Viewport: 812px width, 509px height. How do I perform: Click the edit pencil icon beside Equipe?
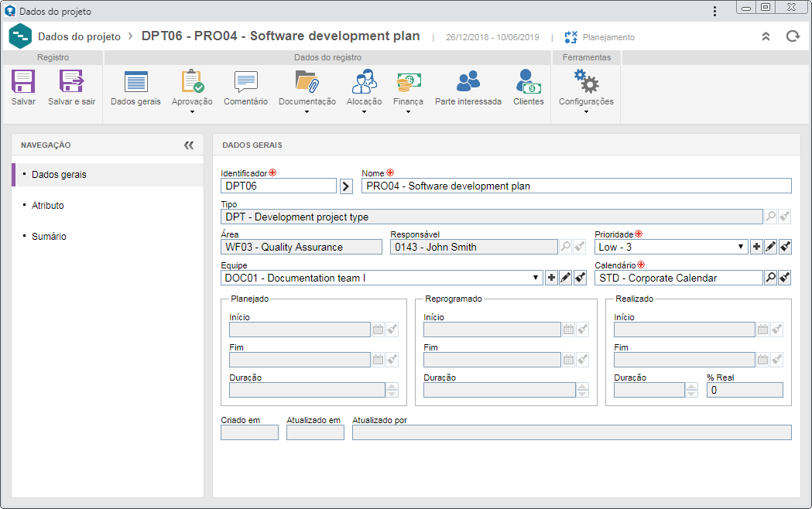(x=566, y=278)
